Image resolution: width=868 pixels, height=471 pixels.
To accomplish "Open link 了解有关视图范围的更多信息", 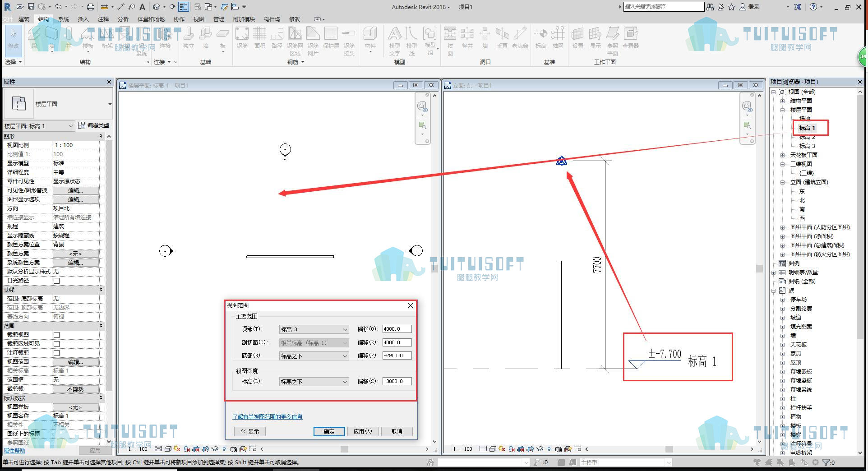I will pos(268,417).
